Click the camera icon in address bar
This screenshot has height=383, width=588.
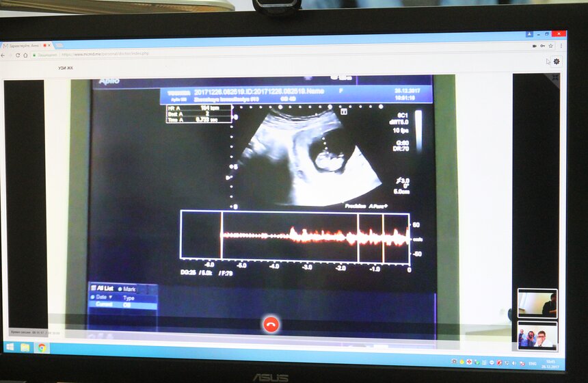[x=534, y=46]
